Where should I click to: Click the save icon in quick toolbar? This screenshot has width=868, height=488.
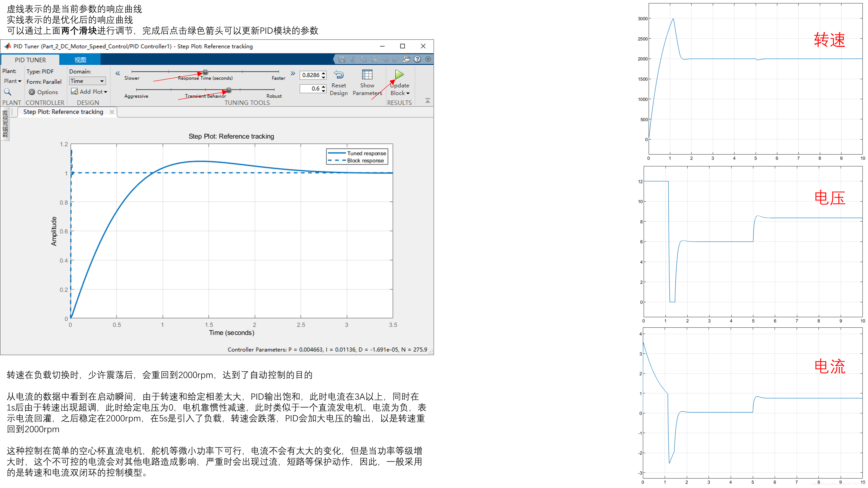(342, 59)
